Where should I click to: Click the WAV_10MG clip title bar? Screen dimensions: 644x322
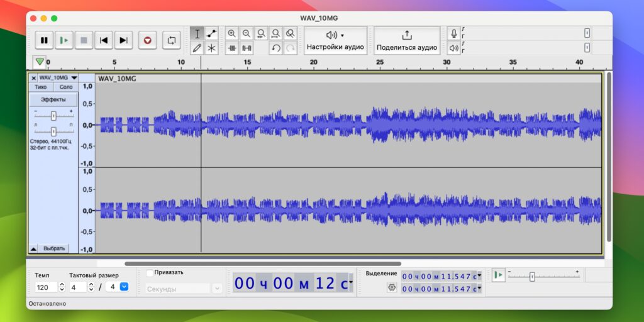(348, 79)
